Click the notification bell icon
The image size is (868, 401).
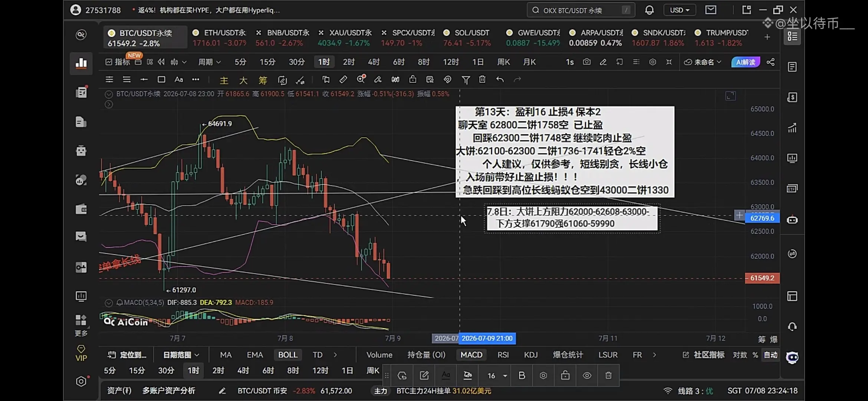pos(649,10)
